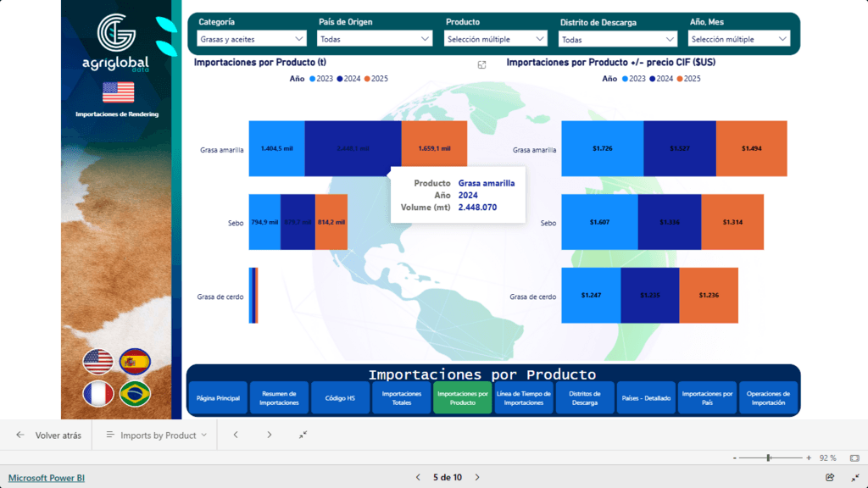Open the Microsoft Power BI link
The image size is (868, 488).
[x=47, y=478]
